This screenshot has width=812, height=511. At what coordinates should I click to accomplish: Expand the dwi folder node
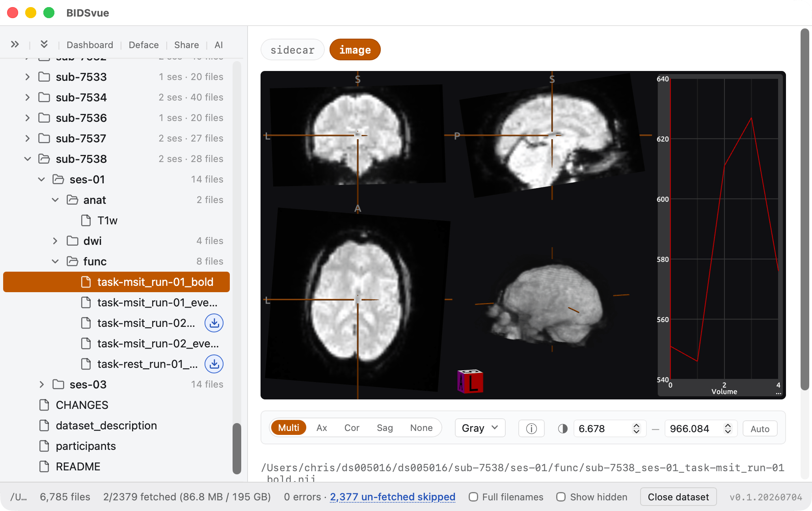click(55, 241)
